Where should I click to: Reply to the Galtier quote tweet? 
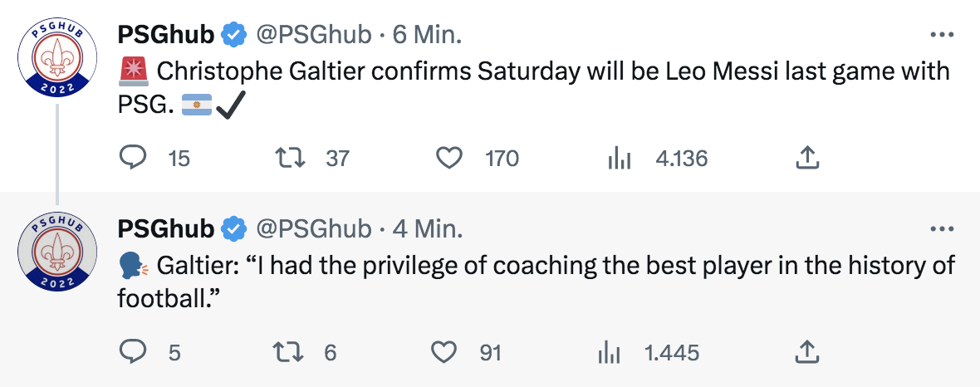134,352
